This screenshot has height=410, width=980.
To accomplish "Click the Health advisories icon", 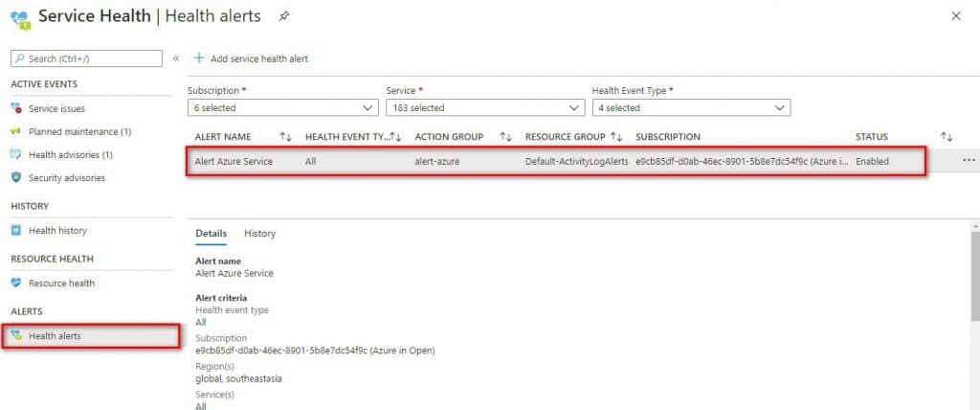I will [16, 154].
